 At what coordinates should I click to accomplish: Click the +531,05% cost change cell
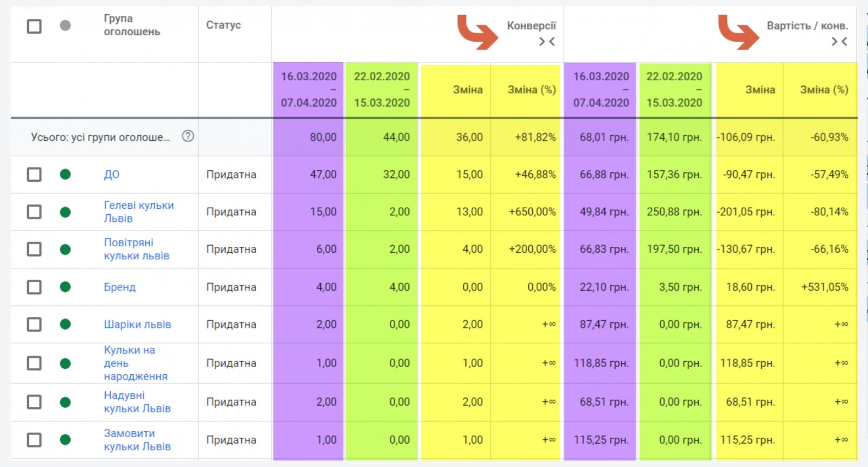point(825,287)
